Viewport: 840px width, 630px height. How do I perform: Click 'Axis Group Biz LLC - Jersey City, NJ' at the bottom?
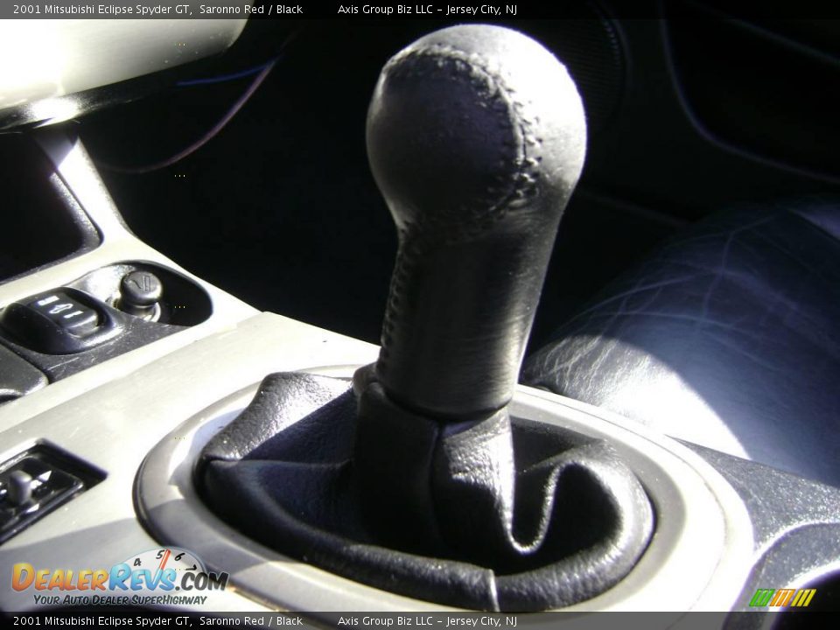[428, 621]
